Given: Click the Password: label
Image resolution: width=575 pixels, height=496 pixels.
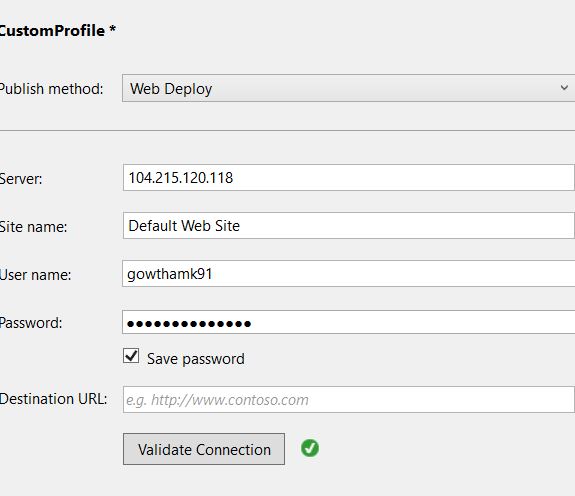Looking at the screenshot, I should [x=31, y=323].
